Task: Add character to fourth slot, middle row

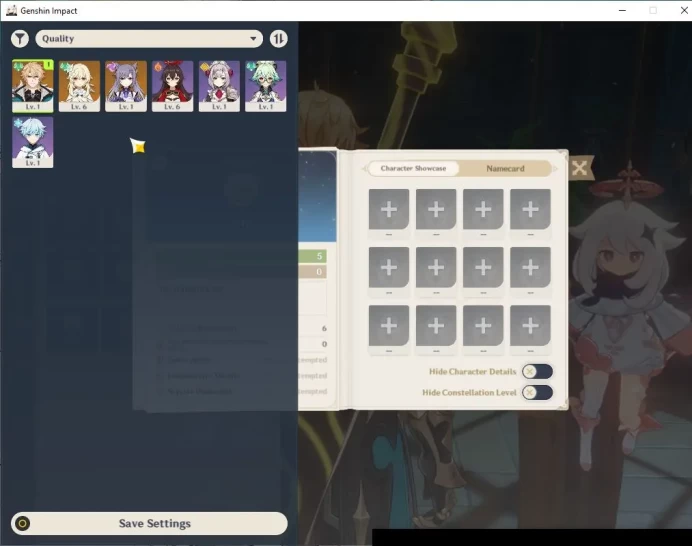Action: (530, 267)
